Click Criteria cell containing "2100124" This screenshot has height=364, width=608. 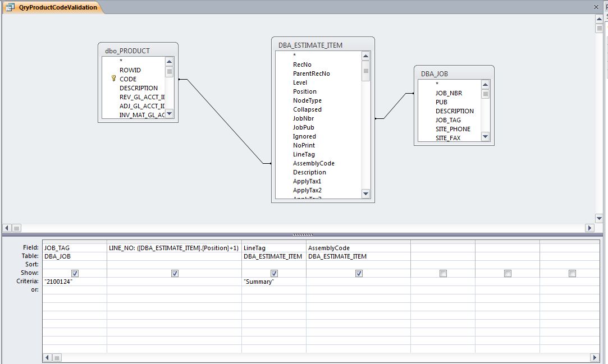75,282
